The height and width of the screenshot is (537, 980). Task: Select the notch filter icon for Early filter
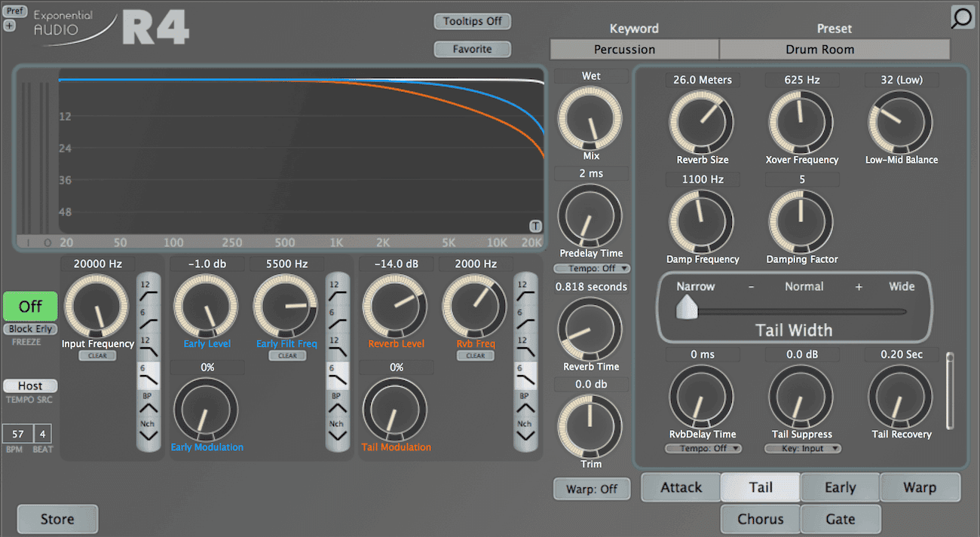(338, 432)
